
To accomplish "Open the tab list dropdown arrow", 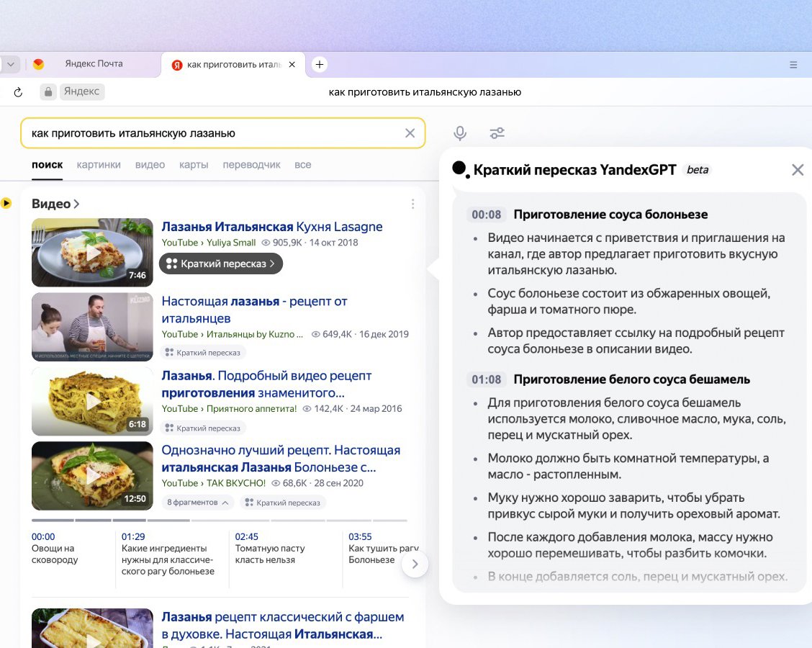I will [10, 65].
